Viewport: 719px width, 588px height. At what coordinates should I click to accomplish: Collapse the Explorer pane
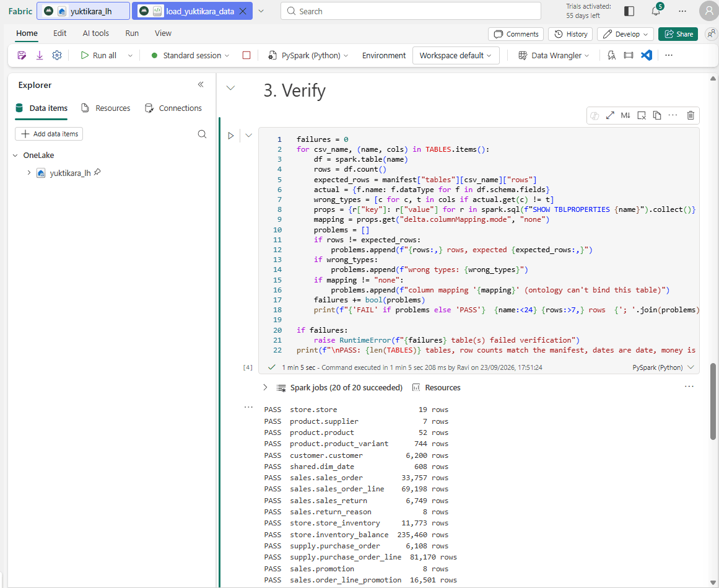[x=201, y=84]
